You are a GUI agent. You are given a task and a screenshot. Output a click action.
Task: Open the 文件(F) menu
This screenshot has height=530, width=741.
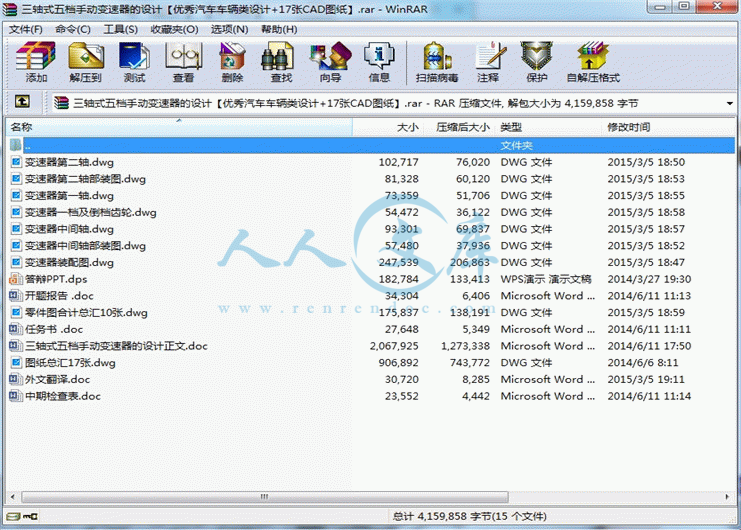(26, 29)
